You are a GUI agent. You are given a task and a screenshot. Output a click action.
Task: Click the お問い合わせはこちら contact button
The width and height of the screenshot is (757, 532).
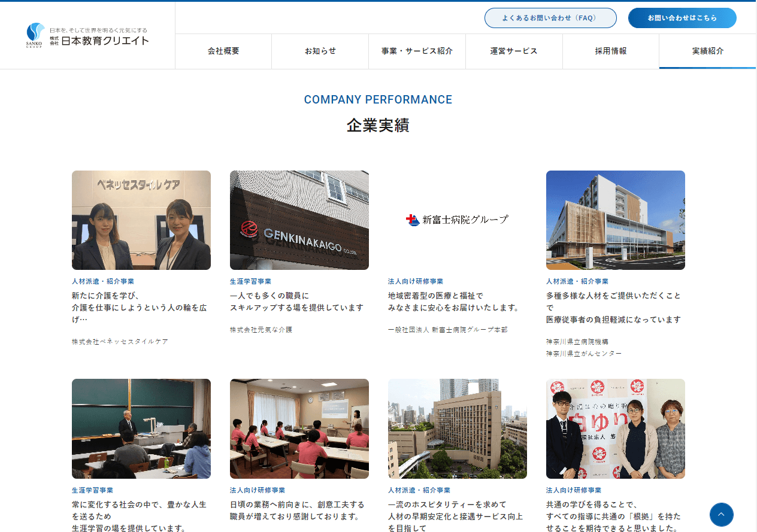click(x=682, y=18)
